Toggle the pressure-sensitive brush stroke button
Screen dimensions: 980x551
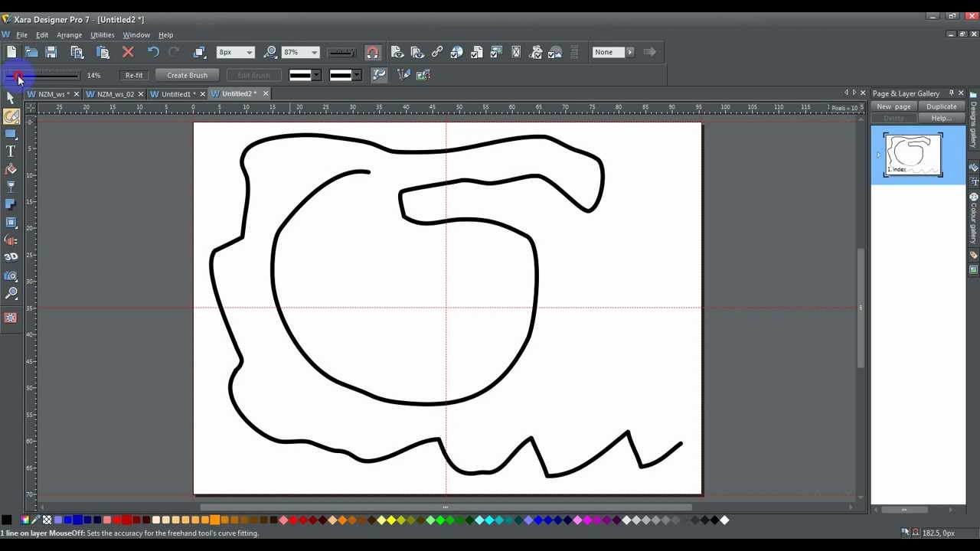(x=378, y=74)
